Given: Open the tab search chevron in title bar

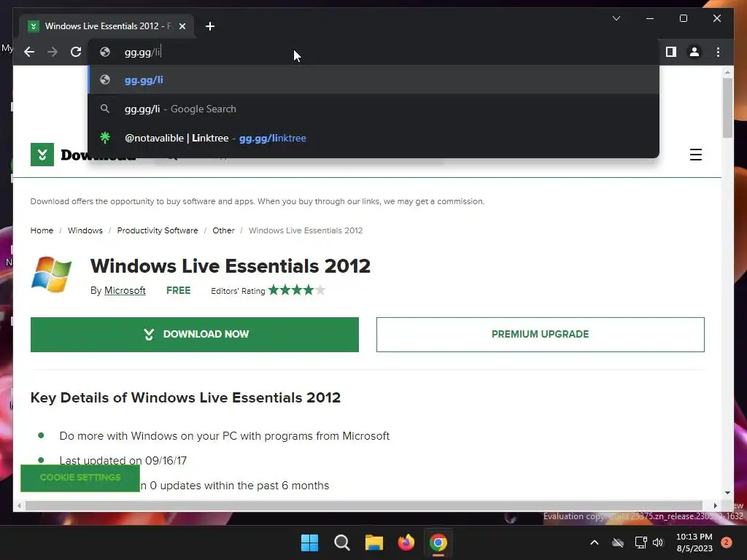Looking at the screenshot, I should (616, 18).
